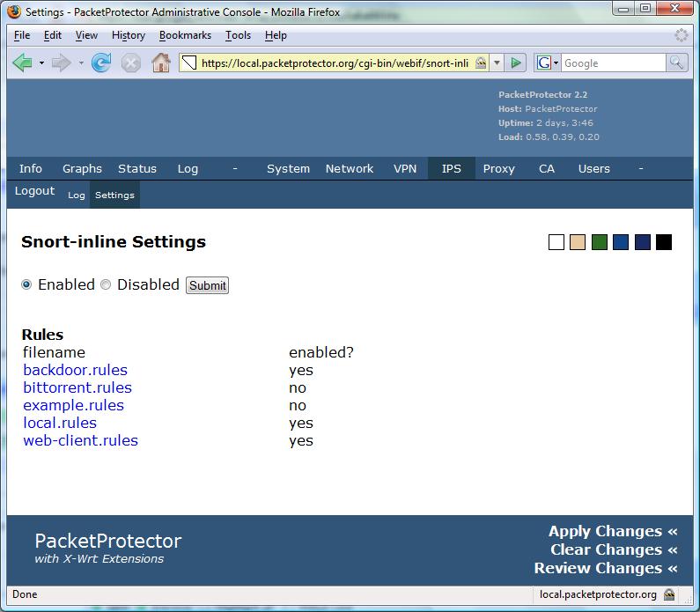Select the Enabled radio button

pyautogui.click(x=26, y=284)
